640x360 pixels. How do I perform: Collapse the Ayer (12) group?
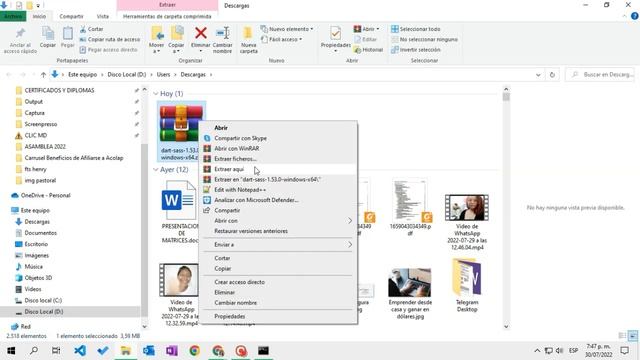click(x=156, y=169)
